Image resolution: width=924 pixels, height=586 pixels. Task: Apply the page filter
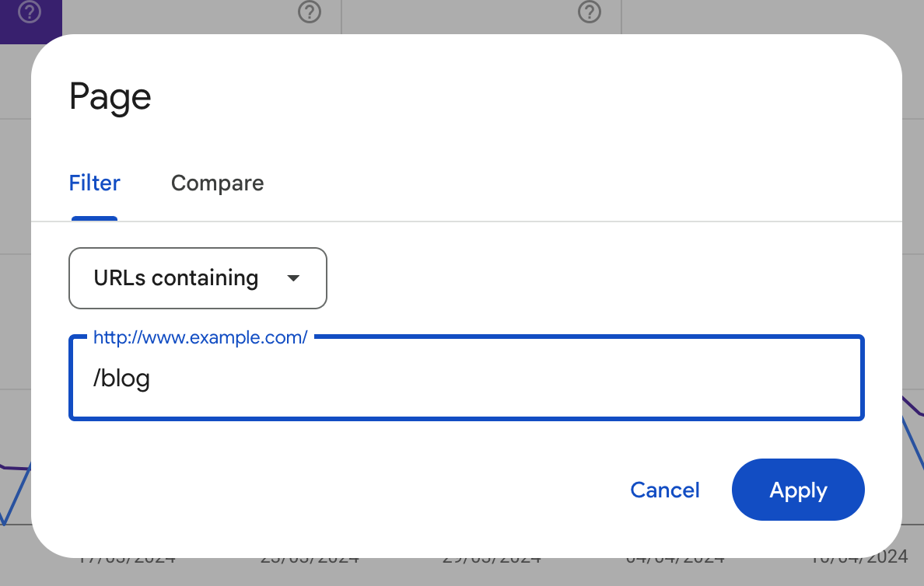(798, 490)
